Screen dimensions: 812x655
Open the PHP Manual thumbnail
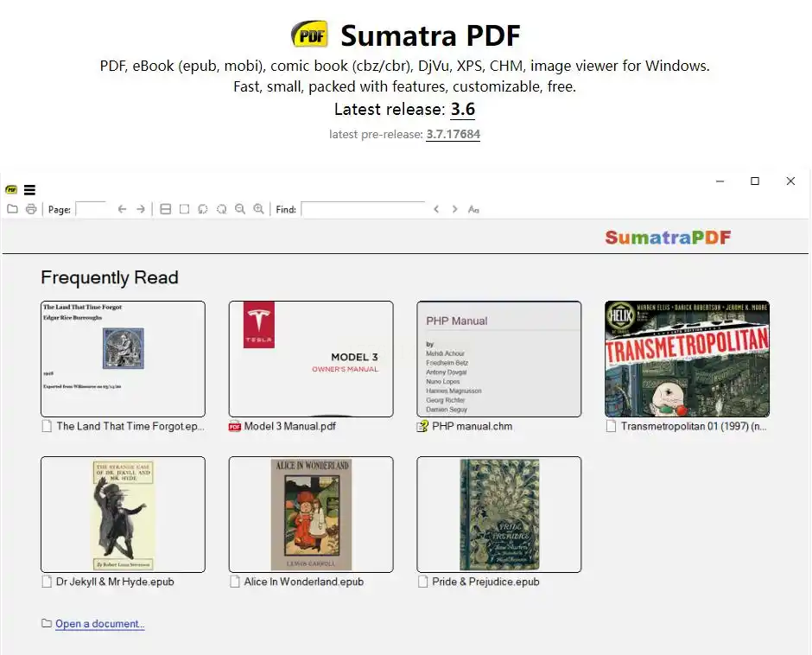498,359
